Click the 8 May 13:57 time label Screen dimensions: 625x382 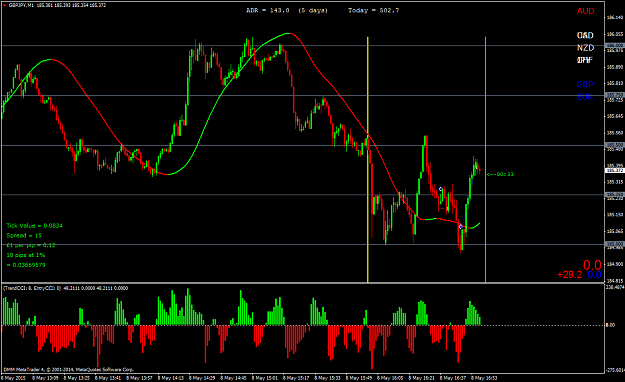(x=139, y=378)
